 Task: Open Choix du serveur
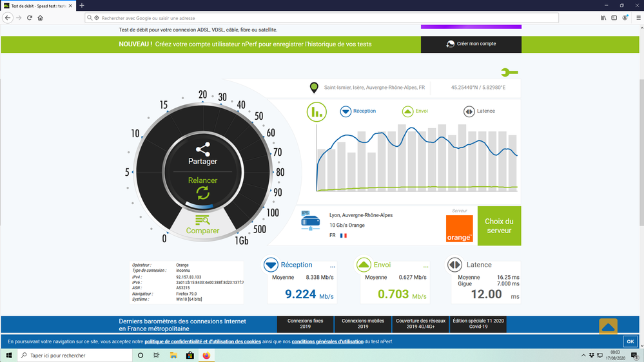pyautogui.click(x=499, y=225)
